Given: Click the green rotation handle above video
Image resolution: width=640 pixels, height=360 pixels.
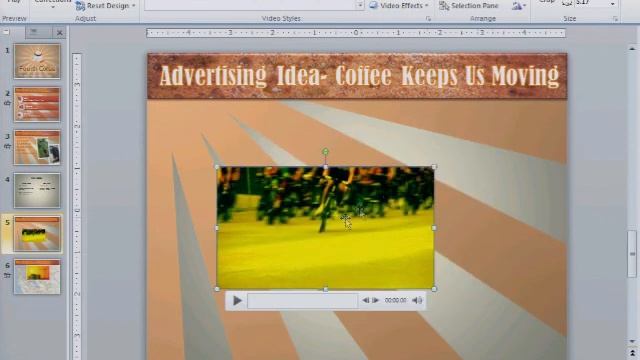Looking at the screenshot, I should [325, 152].
